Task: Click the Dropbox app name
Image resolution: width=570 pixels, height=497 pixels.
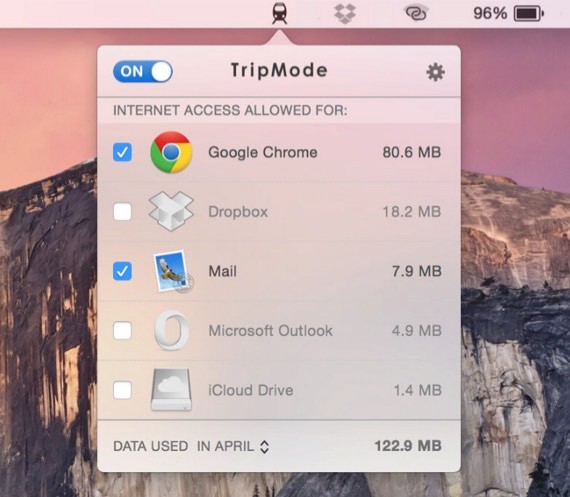Action: point(238,212)
